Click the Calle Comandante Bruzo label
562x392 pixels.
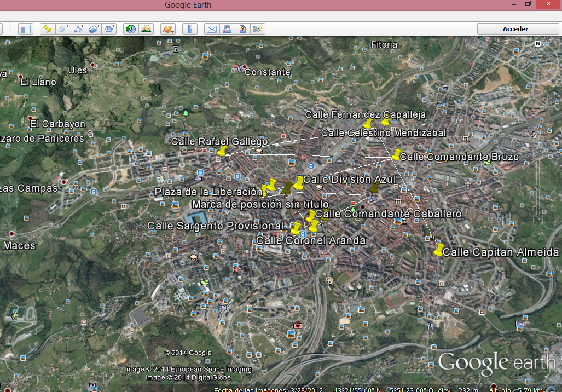pos(459,157)
